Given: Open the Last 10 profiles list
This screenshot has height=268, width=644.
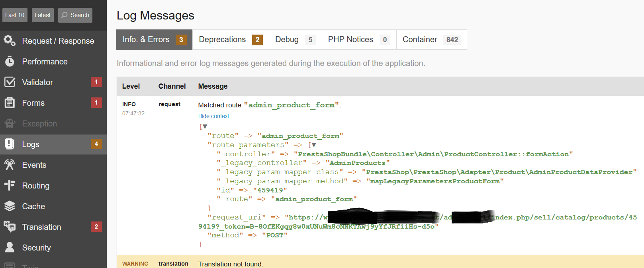Looking at the screenshot, I should (x=15, y=15).
